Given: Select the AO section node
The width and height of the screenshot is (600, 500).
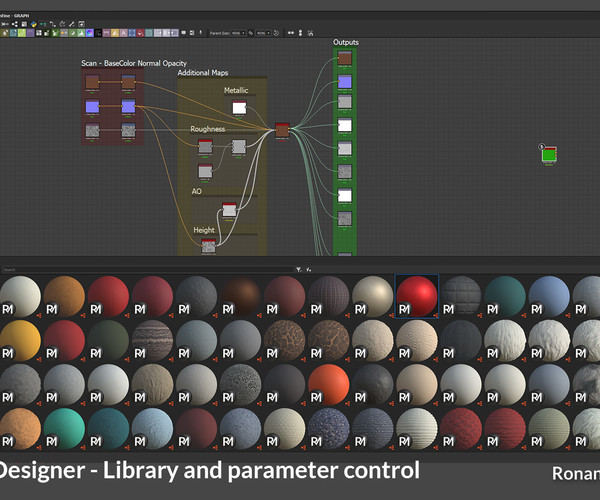Looking at the screenshot, I should click(x=227, y=209).
